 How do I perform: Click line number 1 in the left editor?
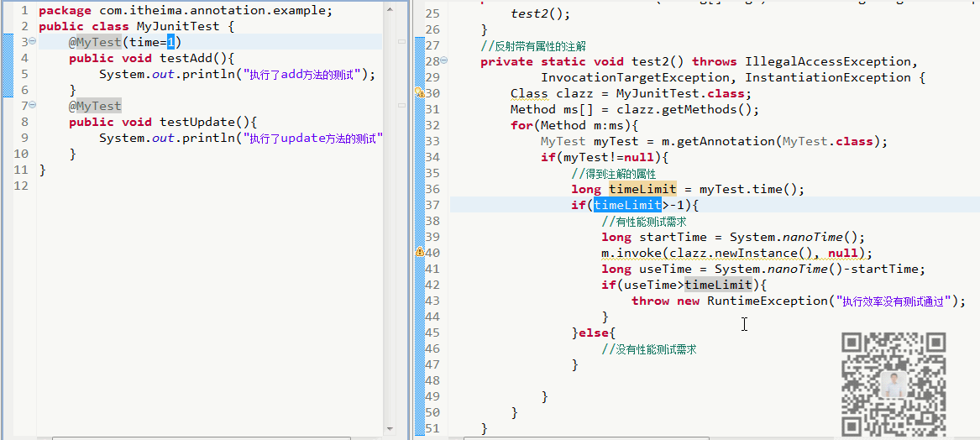[x=24, y=11]
